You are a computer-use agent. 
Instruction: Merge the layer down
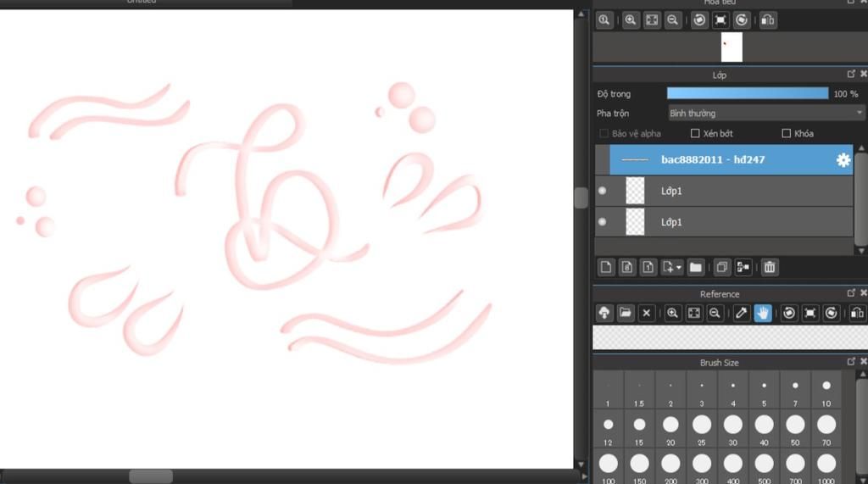pos(743,268)
